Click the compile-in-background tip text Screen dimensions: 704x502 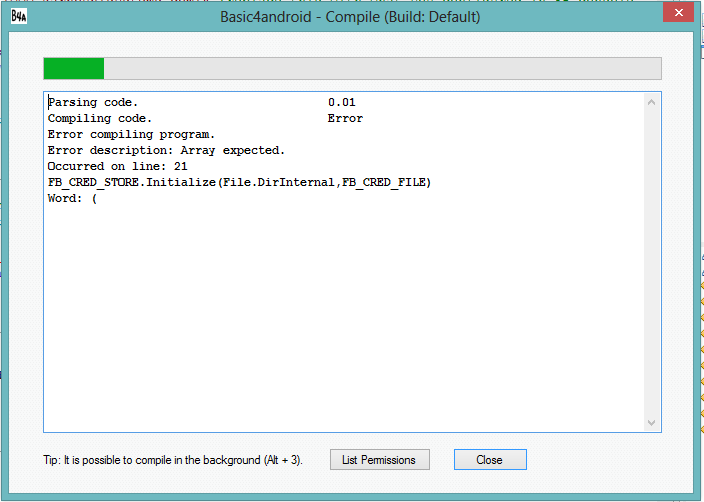(x=173, y=460)
